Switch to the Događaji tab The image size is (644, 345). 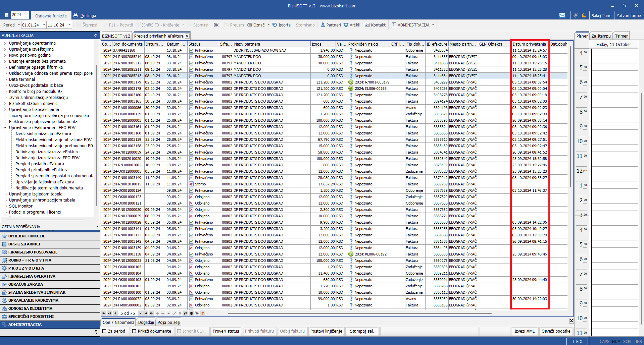pos(146,323)
